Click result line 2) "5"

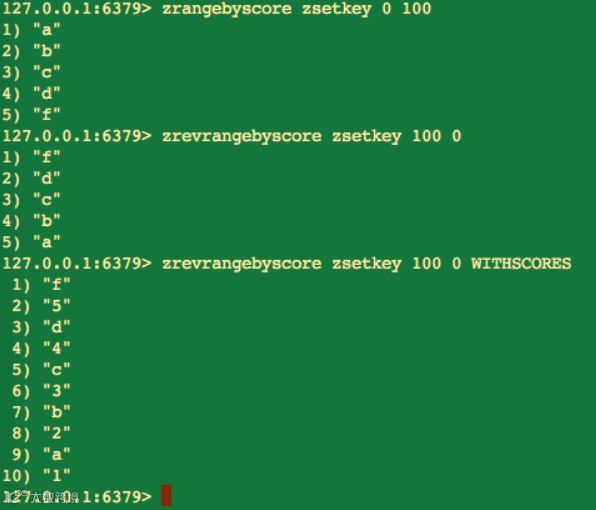pyautogui.click(x=41, y=305)
